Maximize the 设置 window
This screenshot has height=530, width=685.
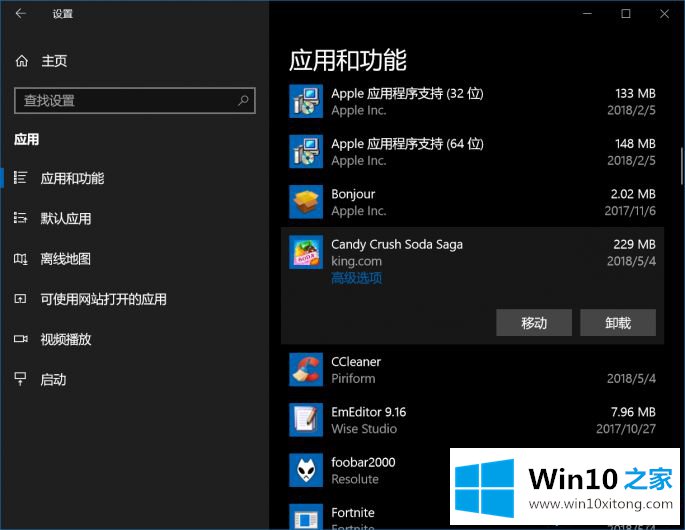pyautogui.click(x=626, y=14)
